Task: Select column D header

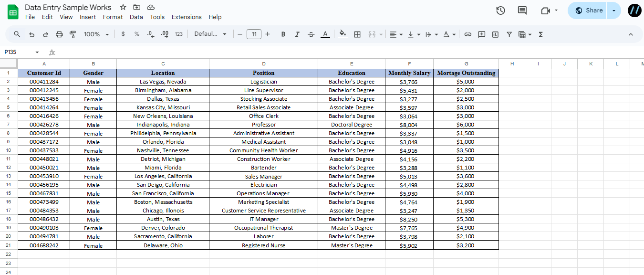Action: pyautogui.click(x=264, y=63)
